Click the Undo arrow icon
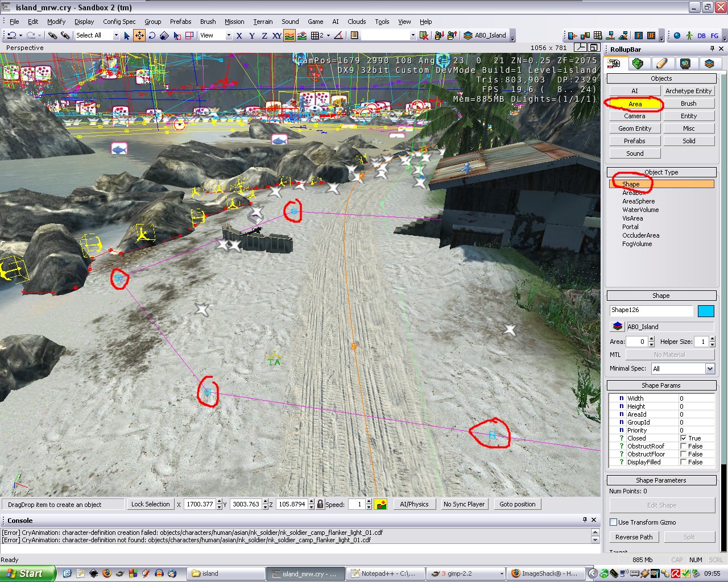728x582 pixels. tap(11, 35)
